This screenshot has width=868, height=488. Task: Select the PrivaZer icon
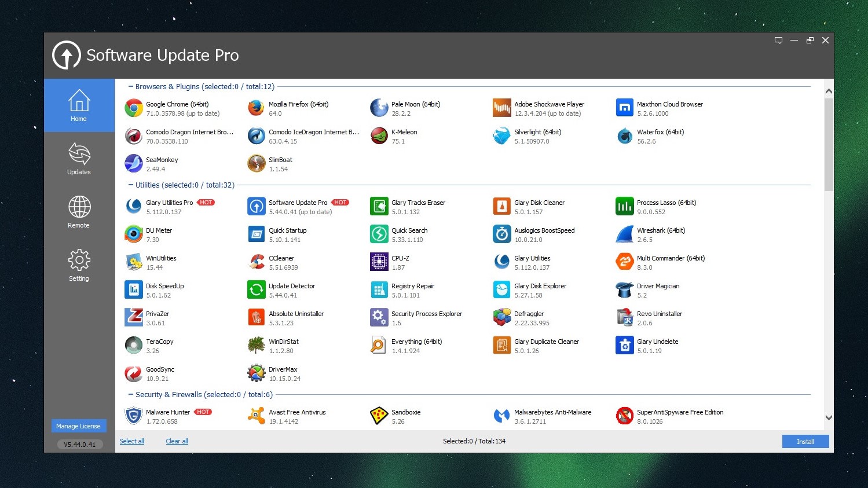pos(134,318)
